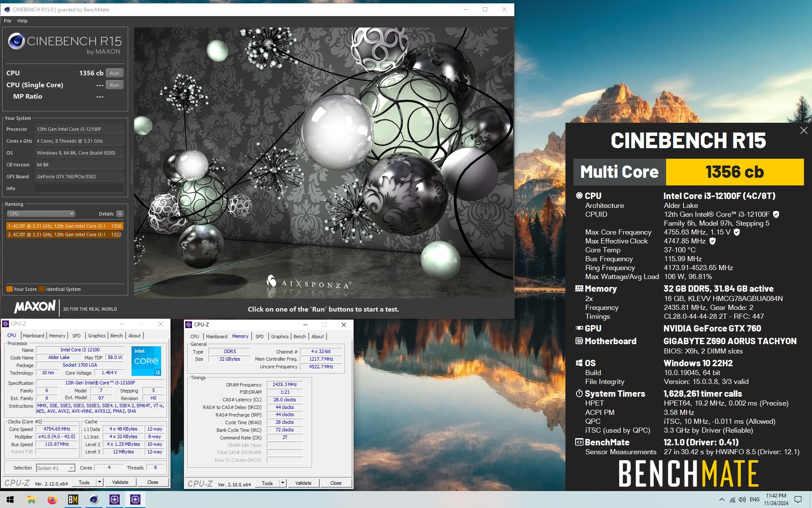The height and width of the screenshot is (508, 812).
Task: Click Close button in left CPU-Z
Action: pos(153,482)
